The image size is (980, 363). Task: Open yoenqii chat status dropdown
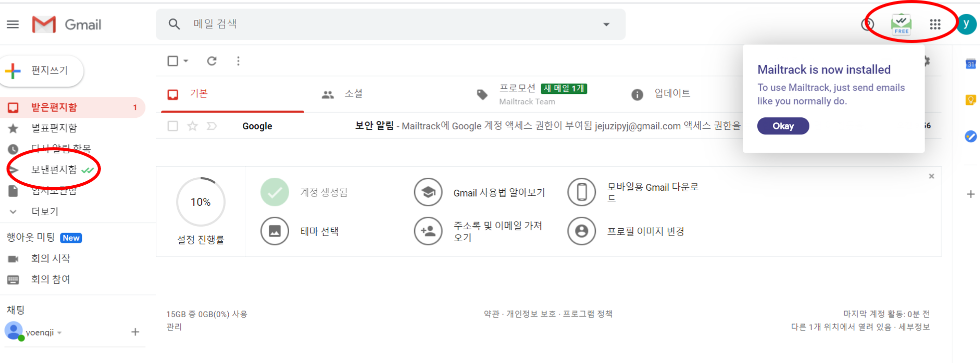point(59,333)
